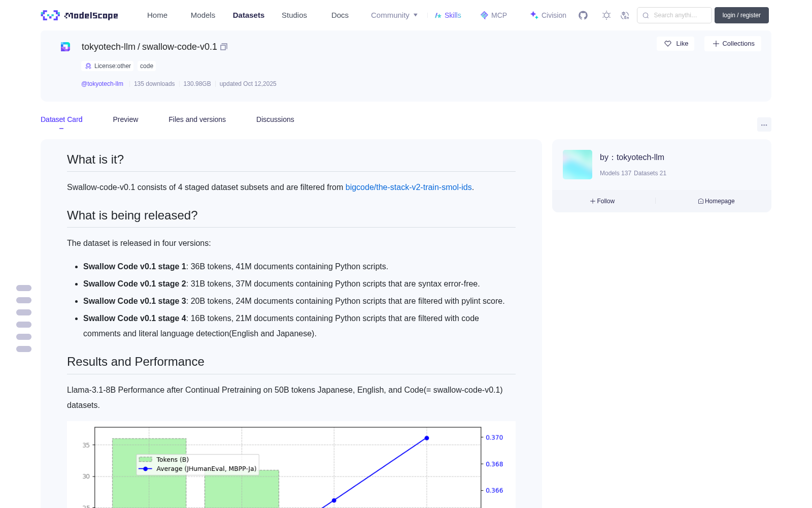Open the Studios menu item
Viewport: 812px width, 508px height.
tap(294, 15)
